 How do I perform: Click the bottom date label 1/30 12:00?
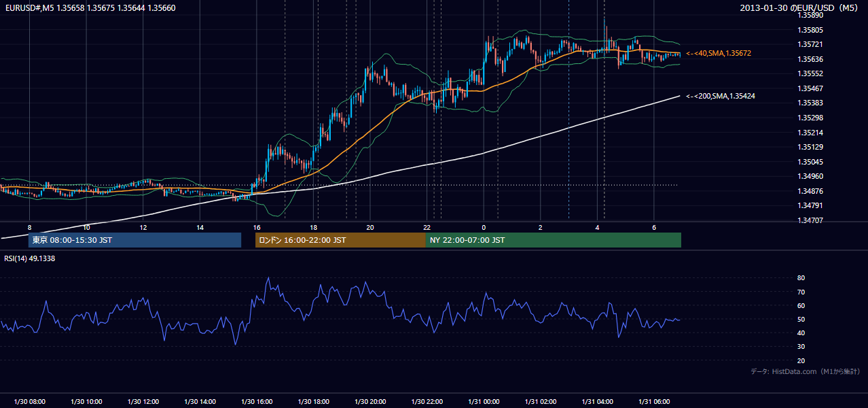(143, 402)
